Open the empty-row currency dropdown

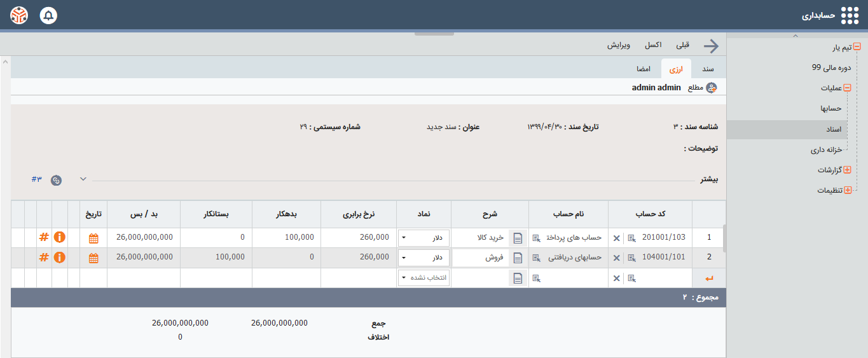(424, 278)
